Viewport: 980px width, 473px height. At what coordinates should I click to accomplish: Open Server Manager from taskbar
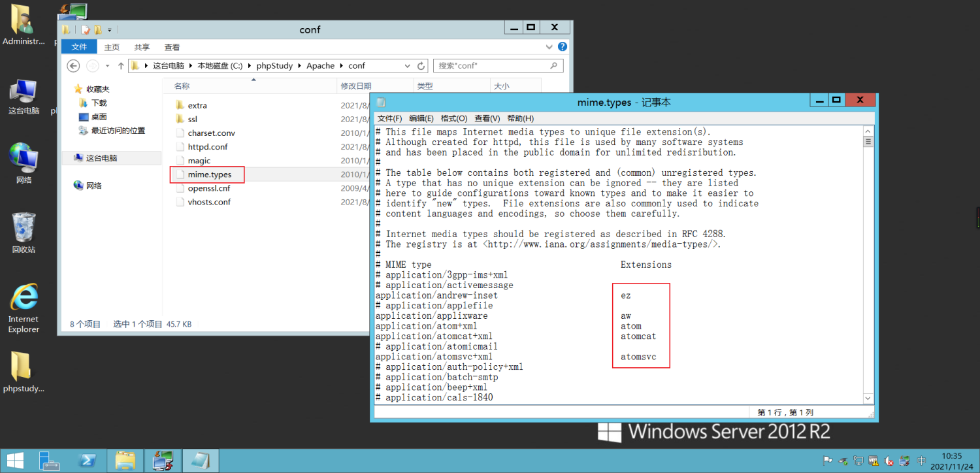click(x=49, y=461)
